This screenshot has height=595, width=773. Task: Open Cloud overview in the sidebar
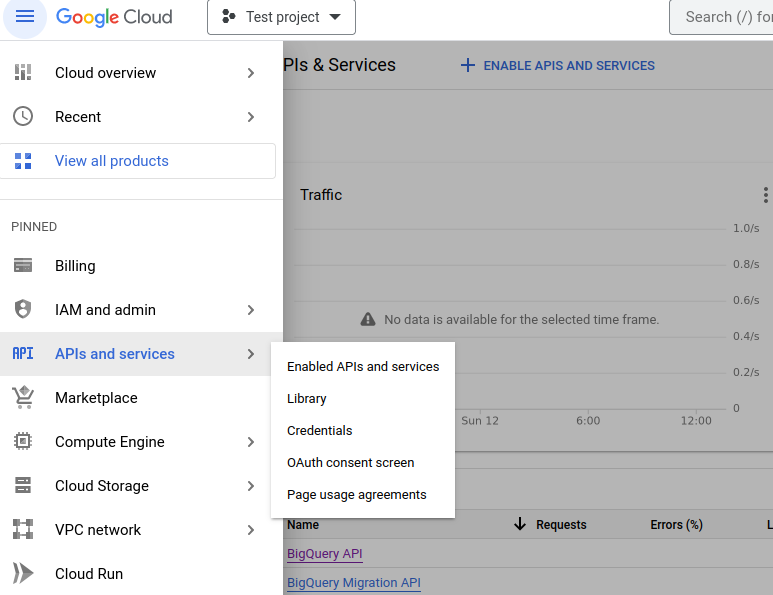click(141, 73)
